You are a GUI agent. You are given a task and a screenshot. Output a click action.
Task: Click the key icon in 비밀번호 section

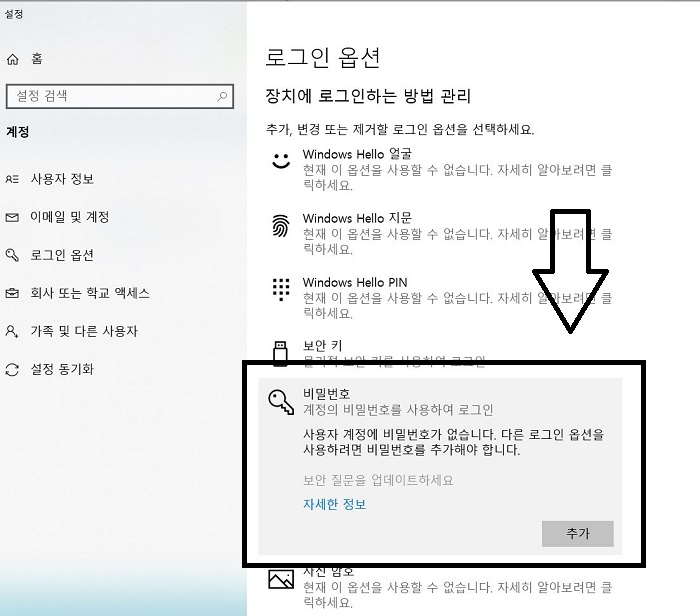281,402
